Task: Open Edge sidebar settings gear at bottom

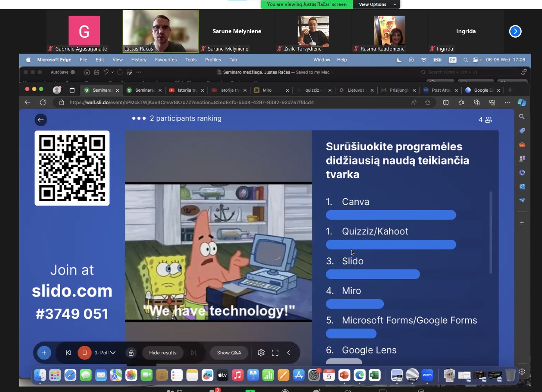Action: click(522, 371)
